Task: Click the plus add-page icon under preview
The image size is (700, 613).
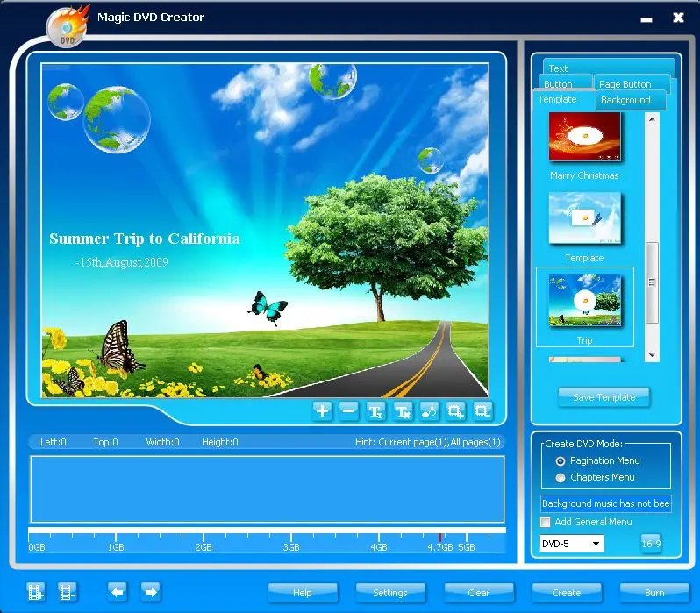Action: 322,410
